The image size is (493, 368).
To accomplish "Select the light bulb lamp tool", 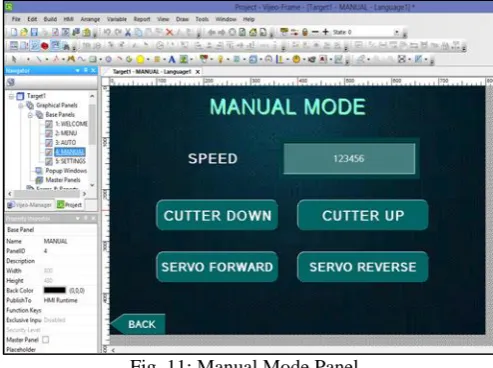I will (x=220, y=59).
